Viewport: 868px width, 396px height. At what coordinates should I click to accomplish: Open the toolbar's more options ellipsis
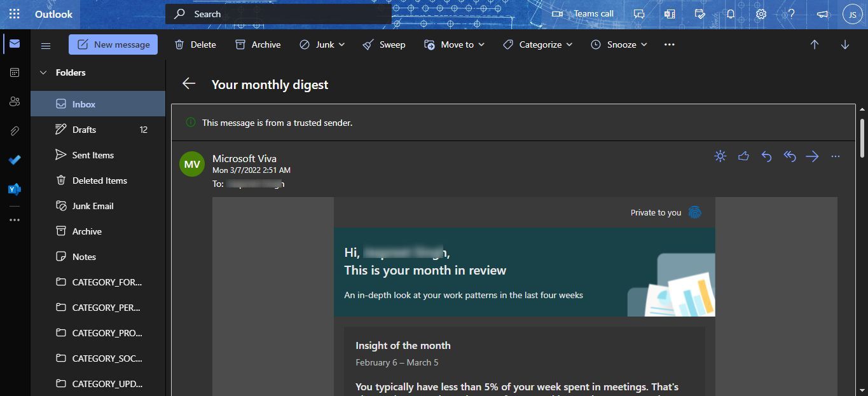pyautogui.click(x=669, y=44)
